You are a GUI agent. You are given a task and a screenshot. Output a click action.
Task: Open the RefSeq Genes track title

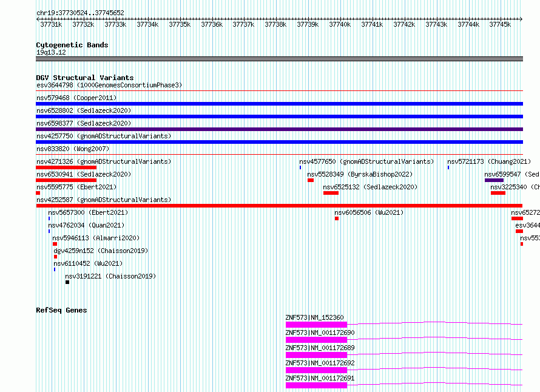tap(61, 310)
